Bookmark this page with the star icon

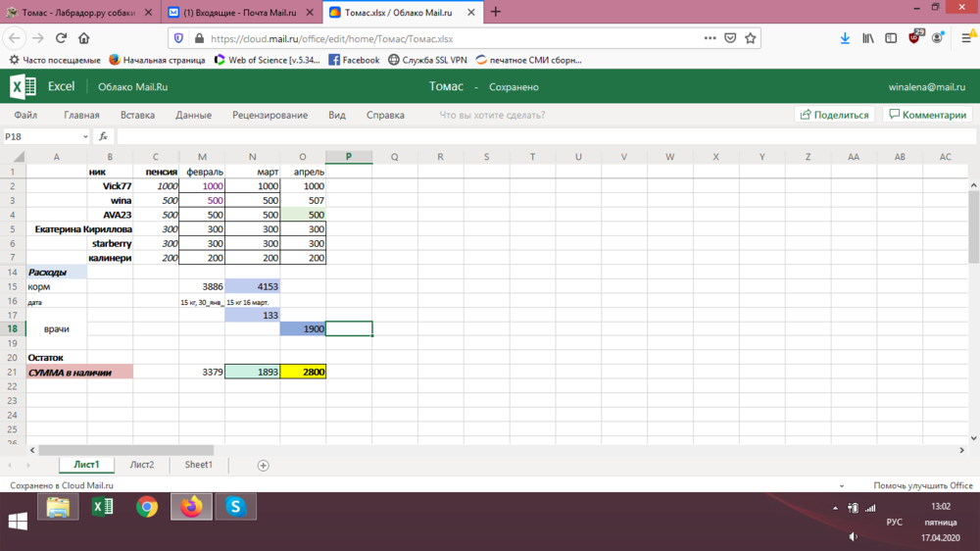tap(751, 38)
